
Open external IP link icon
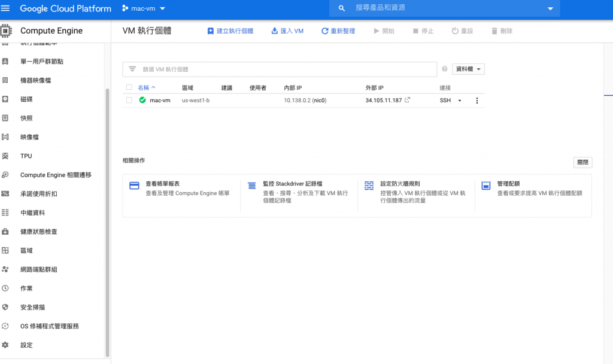[407, 100]
